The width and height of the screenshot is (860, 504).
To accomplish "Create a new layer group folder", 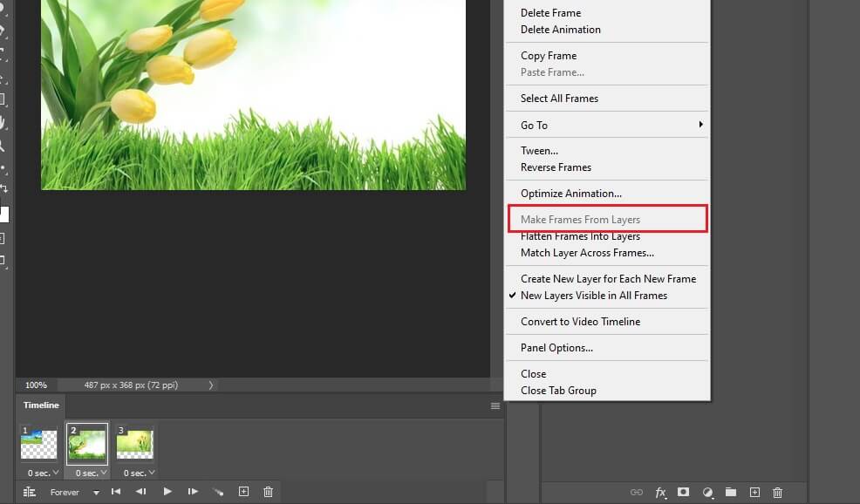I will point(732,492).
